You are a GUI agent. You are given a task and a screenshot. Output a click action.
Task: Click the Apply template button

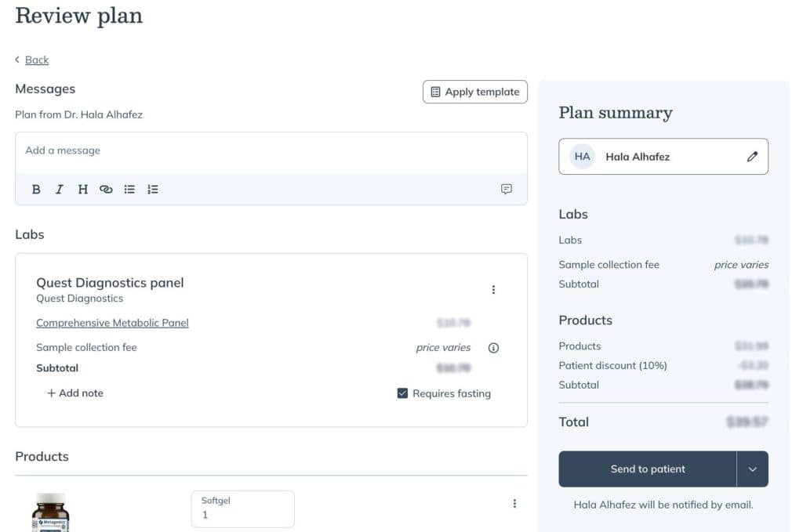point(474,92)
